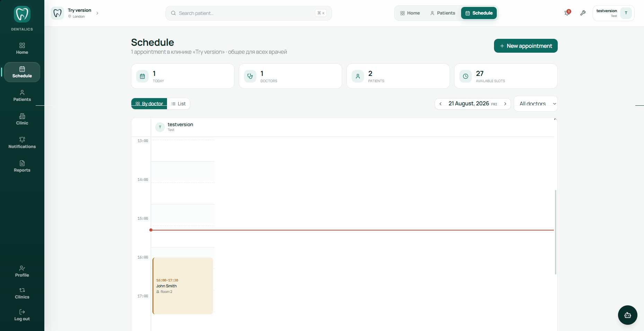Switch to By doctor view

point(149,104)
